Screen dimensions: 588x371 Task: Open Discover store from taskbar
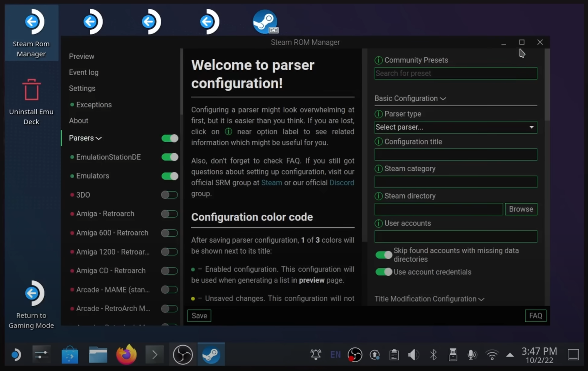70,354
